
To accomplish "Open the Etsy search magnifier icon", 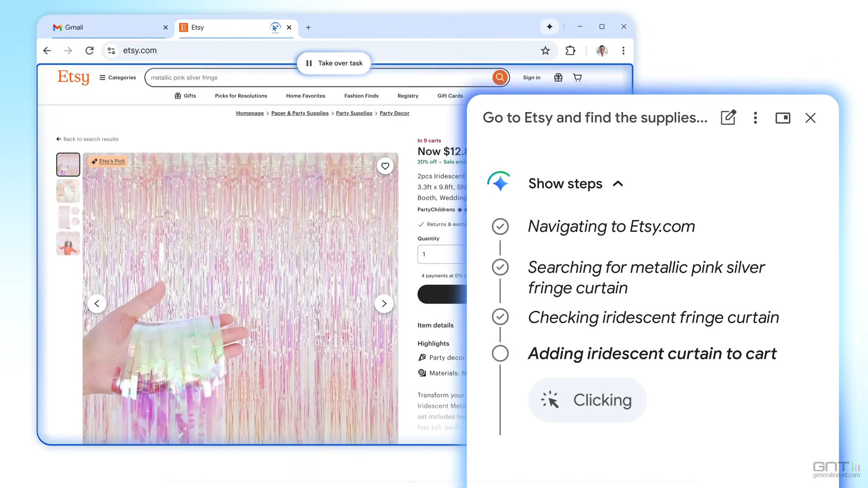I will click(499, 77).
